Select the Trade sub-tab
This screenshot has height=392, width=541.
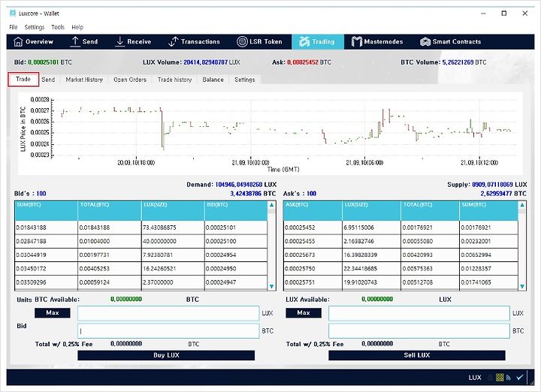coord(23,80)
